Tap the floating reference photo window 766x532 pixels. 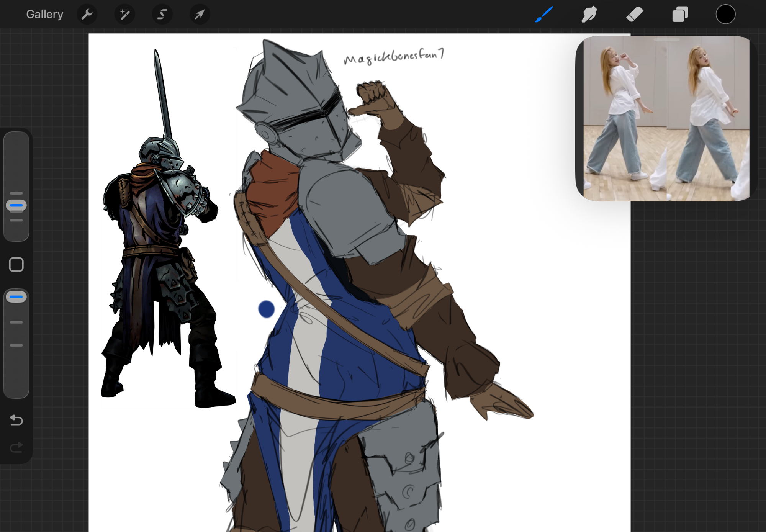click(x=666, y=123)
